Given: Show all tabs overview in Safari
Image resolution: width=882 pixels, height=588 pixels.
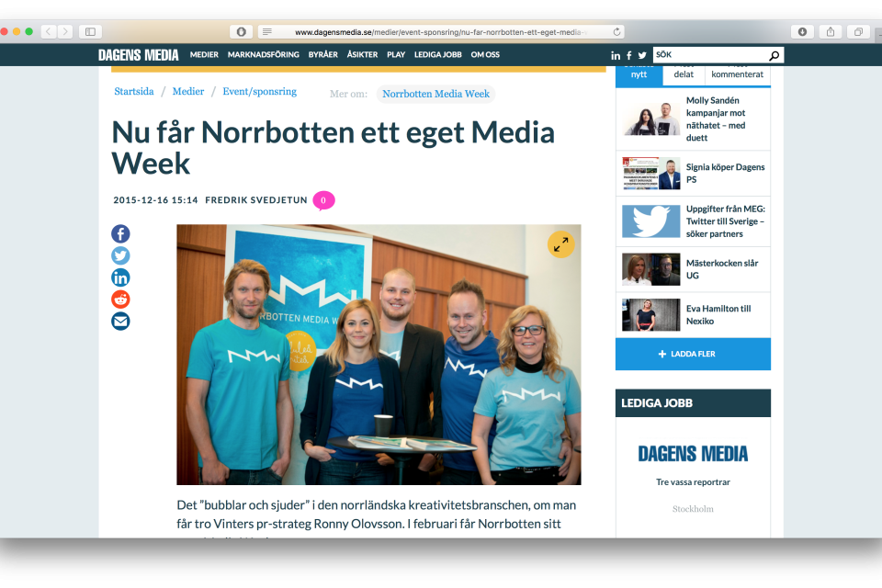Looking at the screenshot, I should click(858, 31).
